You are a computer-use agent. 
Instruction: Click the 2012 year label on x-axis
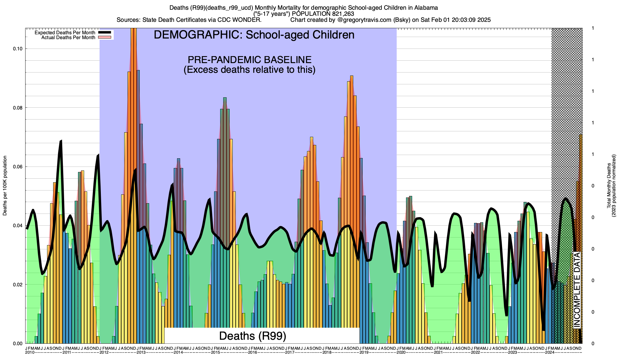[104, 352]
